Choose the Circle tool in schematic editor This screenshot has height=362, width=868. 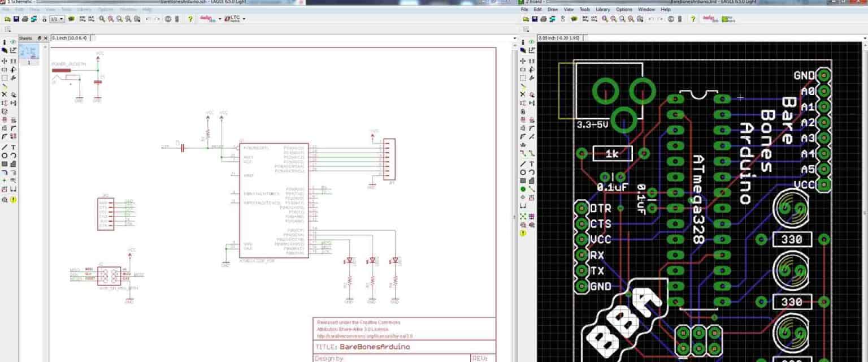5,155
